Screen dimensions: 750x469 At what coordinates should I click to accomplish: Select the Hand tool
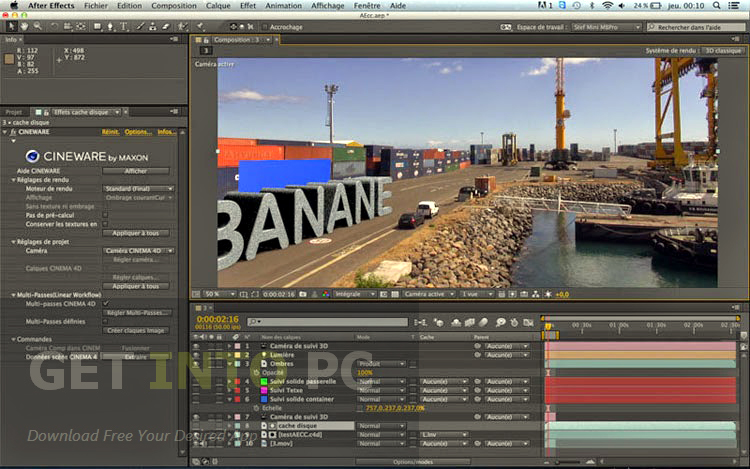point(24,27)
